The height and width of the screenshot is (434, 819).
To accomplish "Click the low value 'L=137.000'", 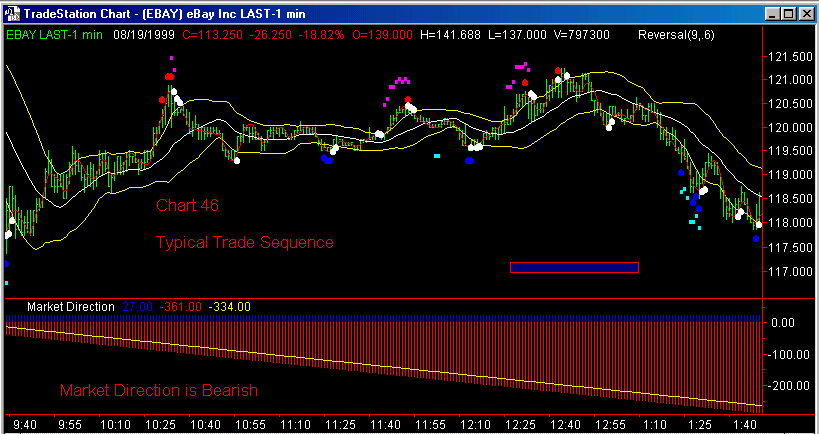I will click(x=517, y=35).
